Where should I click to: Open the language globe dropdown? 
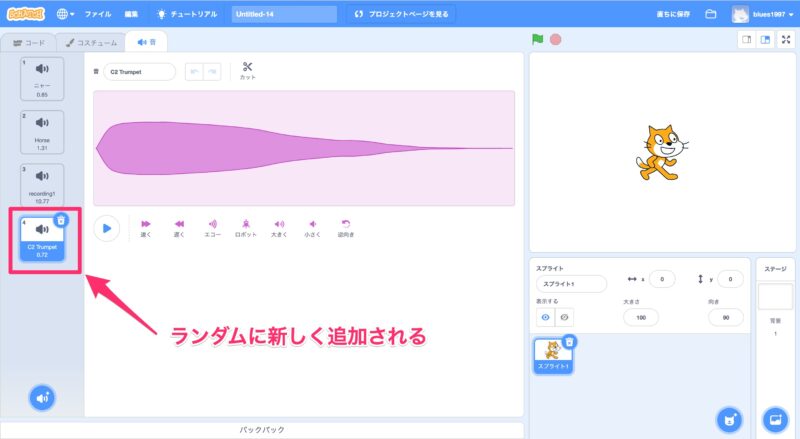coord(67,14)
